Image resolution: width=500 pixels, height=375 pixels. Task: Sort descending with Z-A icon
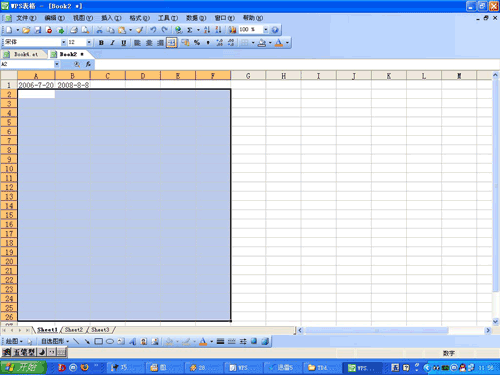(x=218, y=30)
